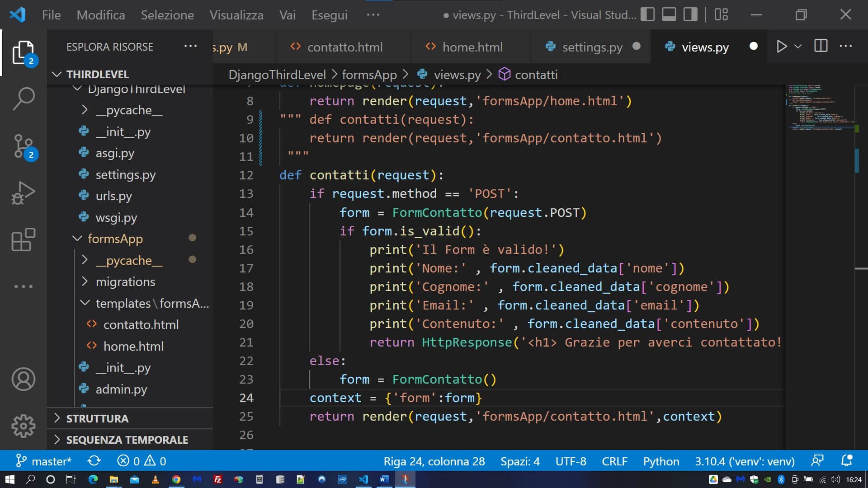Switch to the settings.py tab
Viewport: 868px width, 488px height.
click(x=592, y=47)
